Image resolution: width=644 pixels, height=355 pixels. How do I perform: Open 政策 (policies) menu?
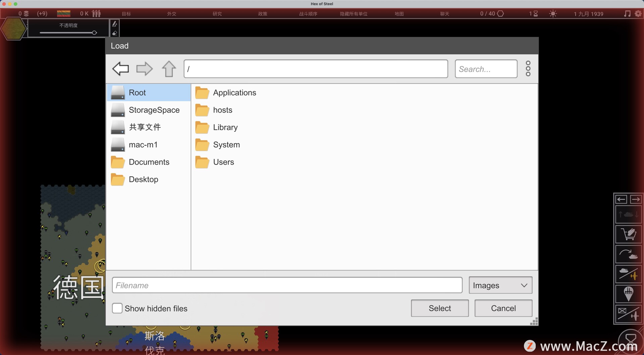[263, 14]
